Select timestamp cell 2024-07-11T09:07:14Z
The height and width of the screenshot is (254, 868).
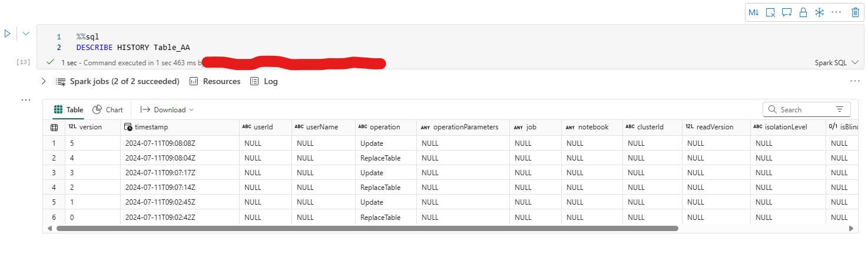pos(180,188)
